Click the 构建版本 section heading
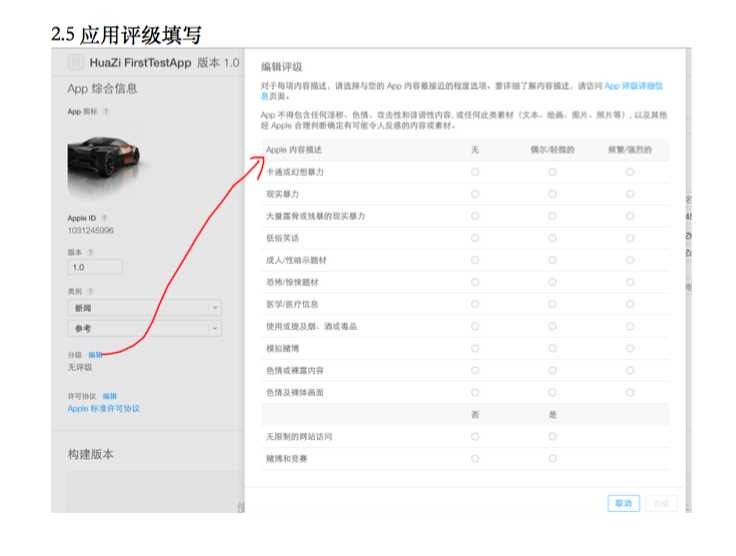This screenshot has width=736, height=556. click(91, 454)
